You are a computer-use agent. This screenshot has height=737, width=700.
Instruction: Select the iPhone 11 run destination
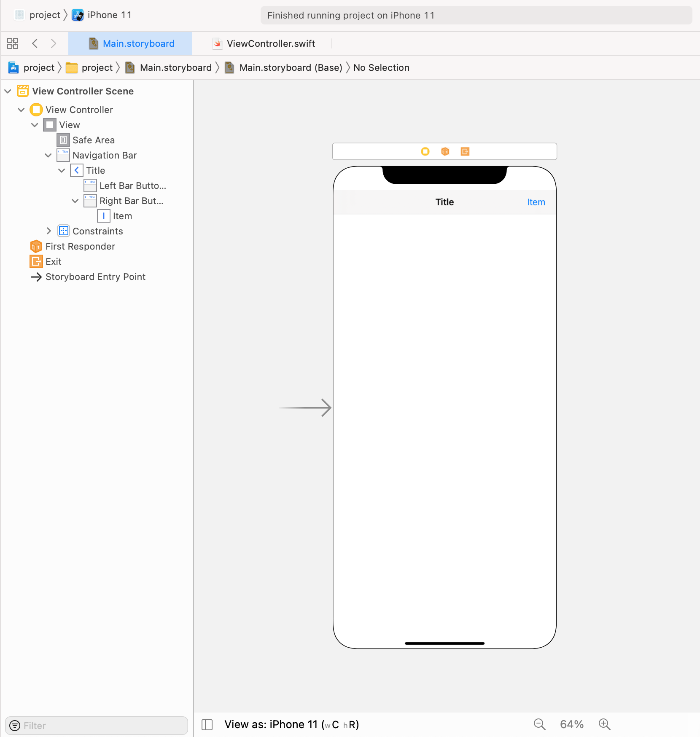pos(110,15)
